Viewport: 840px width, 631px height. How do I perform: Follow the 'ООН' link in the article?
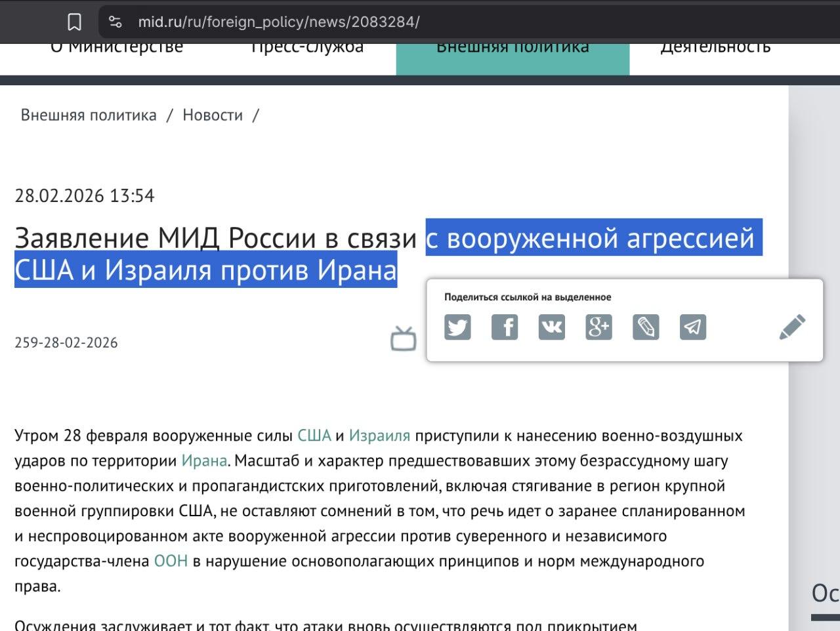171,561
